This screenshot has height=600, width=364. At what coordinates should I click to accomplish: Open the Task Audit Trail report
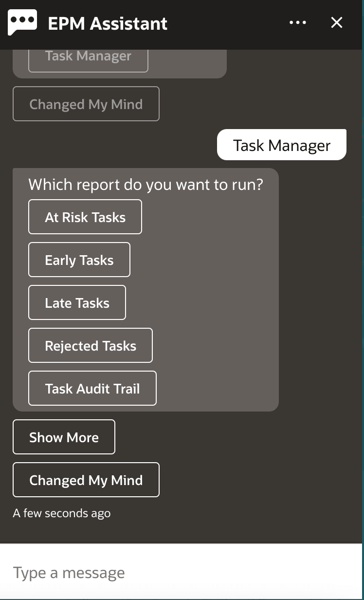(92, 388)
